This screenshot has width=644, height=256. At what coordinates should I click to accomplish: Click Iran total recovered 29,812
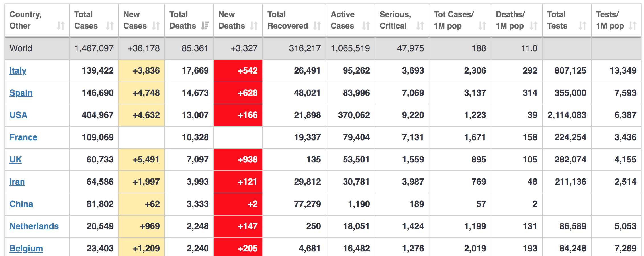click(307, 182)
